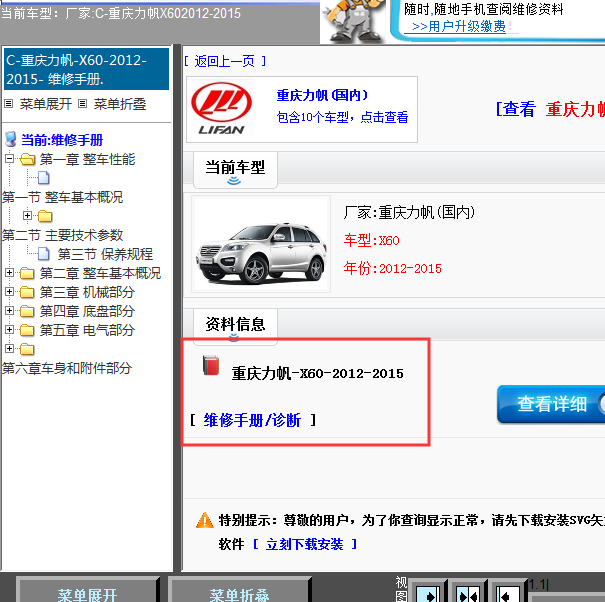Expand 第四章 底盘部分 node
This screenshot has height=602, width=605.
(x=9, y=310)
